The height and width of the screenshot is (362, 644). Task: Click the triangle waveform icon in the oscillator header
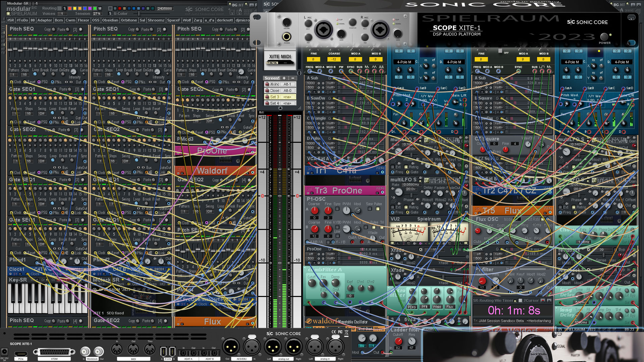pyautogui.click(x=374, y=67)
